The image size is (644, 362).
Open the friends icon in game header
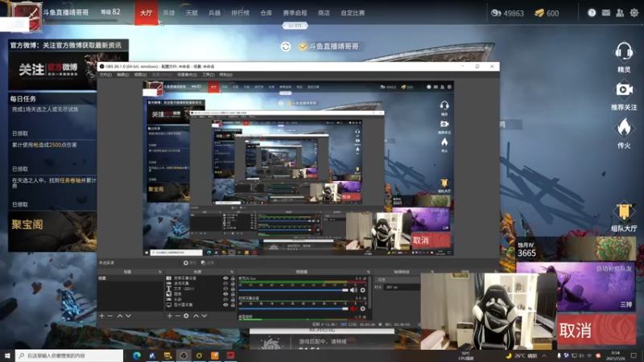620,13
